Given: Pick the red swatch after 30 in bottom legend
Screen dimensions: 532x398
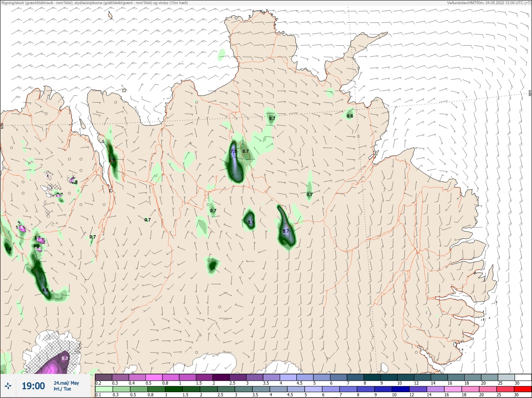Looking at the screenshot, I should (x=523, y=389).
